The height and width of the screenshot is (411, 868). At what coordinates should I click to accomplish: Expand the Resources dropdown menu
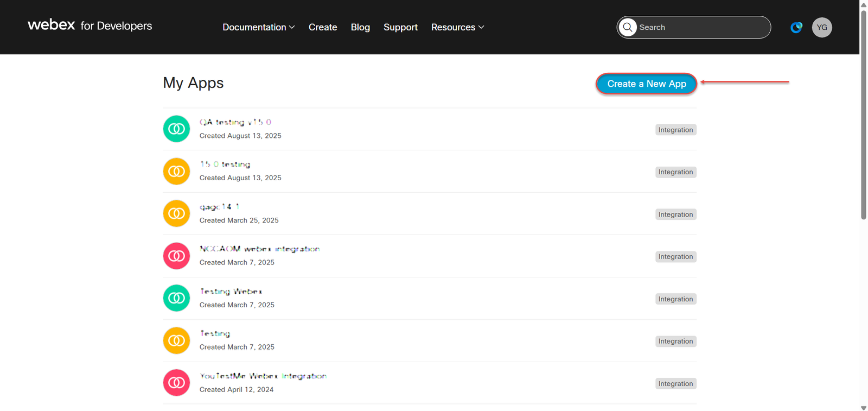(457, 27)
